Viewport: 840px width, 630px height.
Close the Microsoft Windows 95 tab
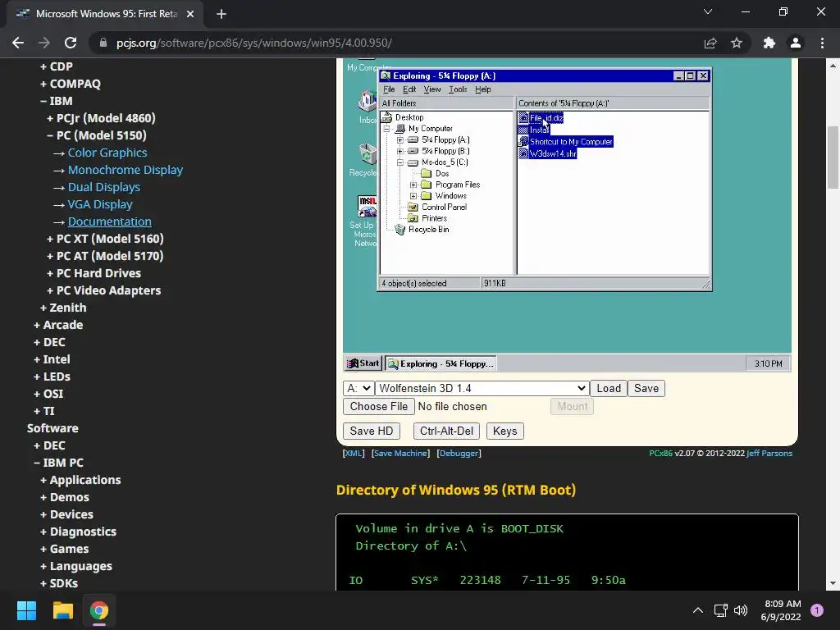point(190,14)
